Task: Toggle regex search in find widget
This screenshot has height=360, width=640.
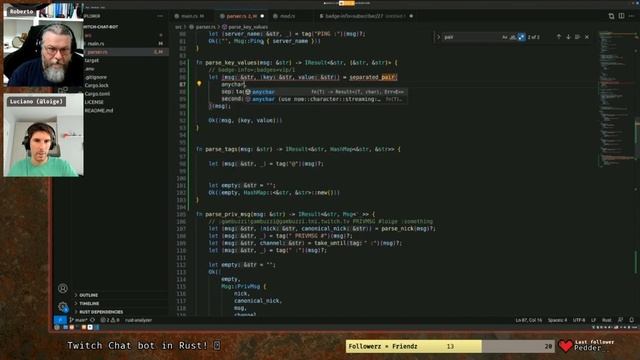Action: [x=521, y=37]
